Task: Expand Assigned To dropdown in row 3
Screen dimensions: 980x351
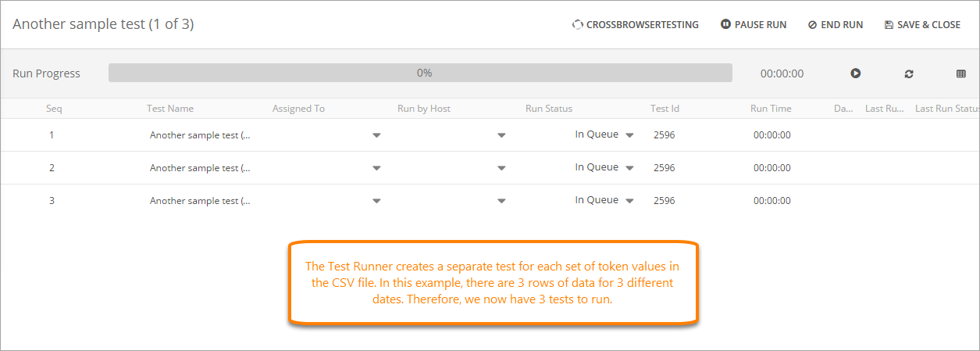Action: pos(376,201)
